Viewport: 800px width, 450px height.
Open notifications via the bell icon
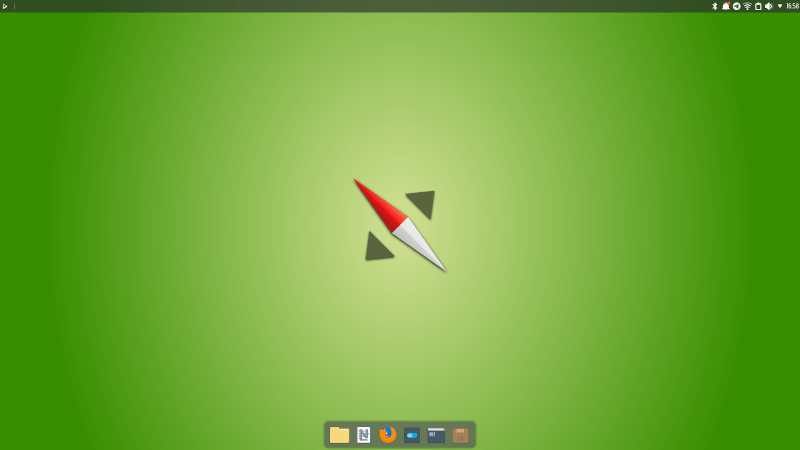click(726, 6)
